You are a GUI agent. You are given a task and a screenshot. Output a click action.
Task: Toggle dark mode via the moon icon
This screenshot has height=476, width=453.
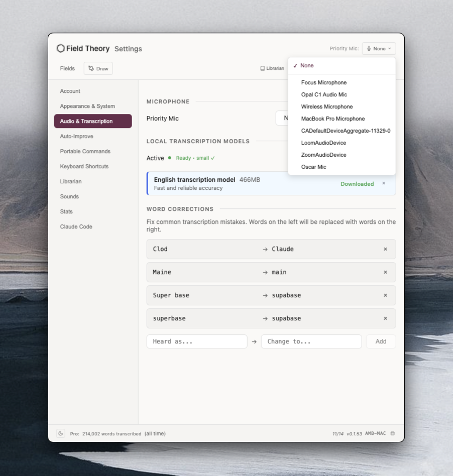60,433
